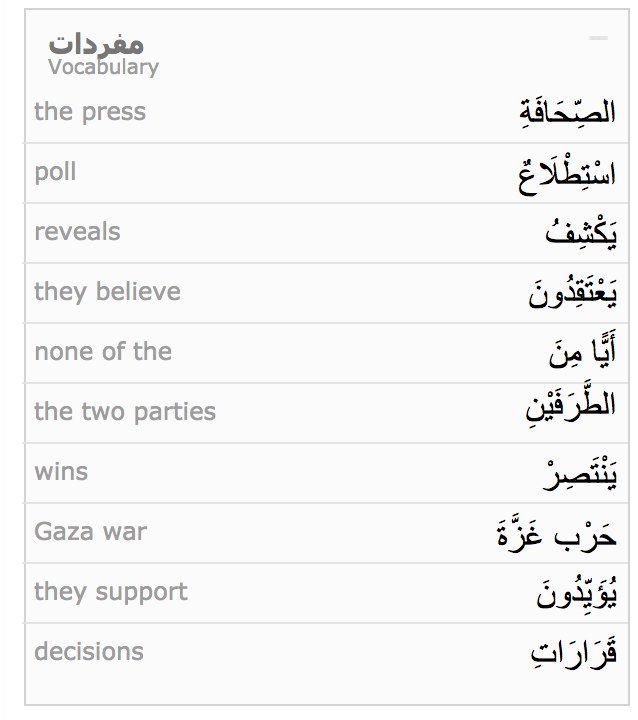Select the Arabic word for "they believe"

pos(573,293)
